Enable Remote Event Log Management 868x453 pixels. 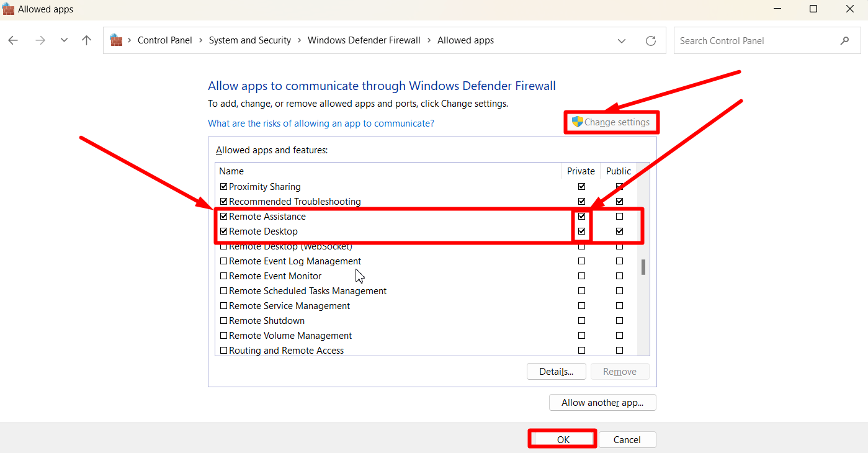pyautogui.click(x=223, y=261)
